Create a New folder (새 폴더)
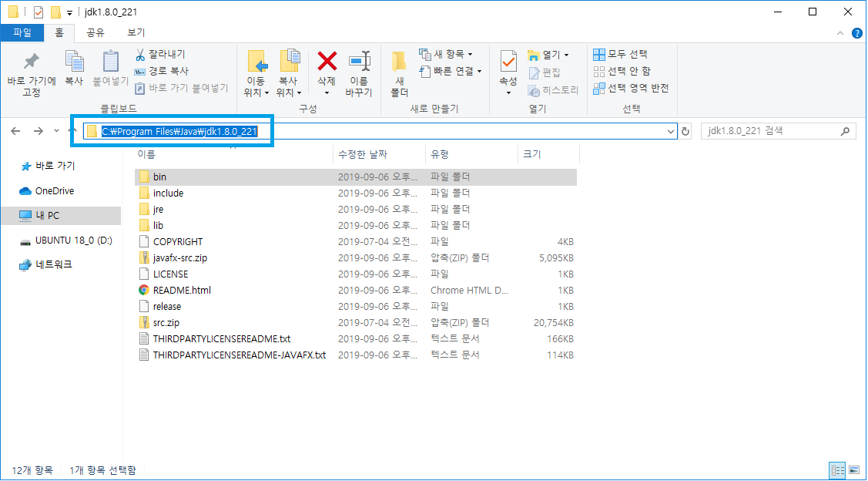This screenshot has width=868, height=481. tap(399, 74)
